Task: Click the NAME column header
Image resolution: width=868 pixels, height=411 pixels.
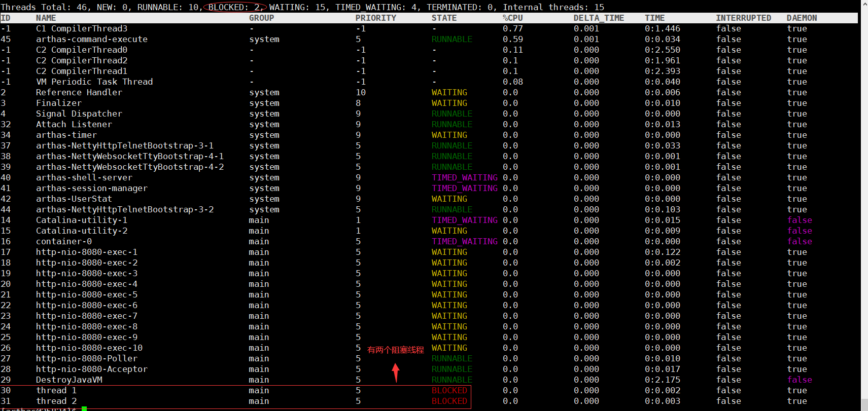Action: click(46, 18)
